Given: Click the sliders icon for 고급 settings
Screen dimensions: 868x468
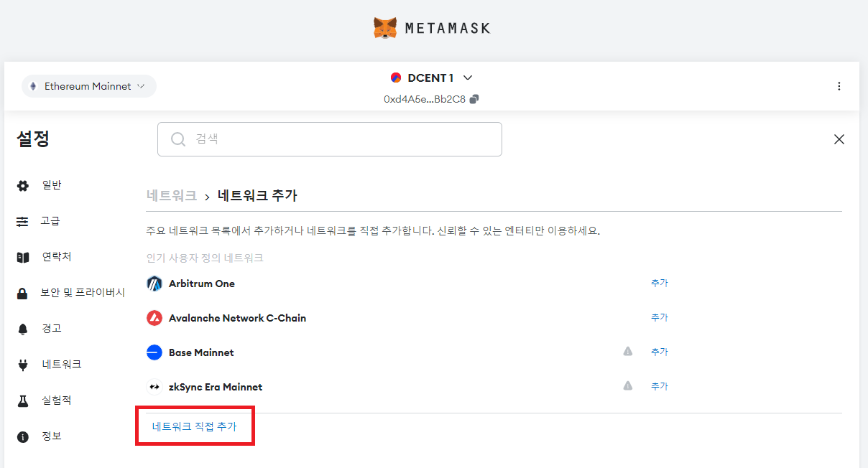Looking at the screenshot, I should pyautogui.click(x=23, y=222).
